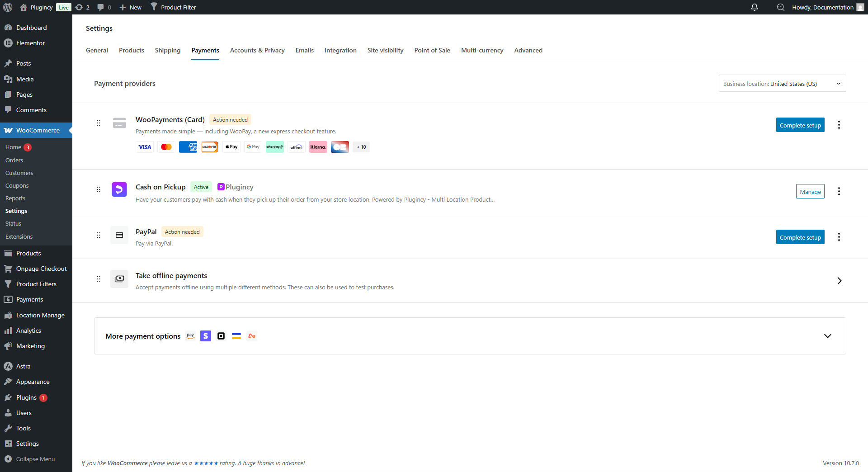Click the Cash on Pickup purple logo
Viewport: 868px width, 472px height.
[119, 189]
